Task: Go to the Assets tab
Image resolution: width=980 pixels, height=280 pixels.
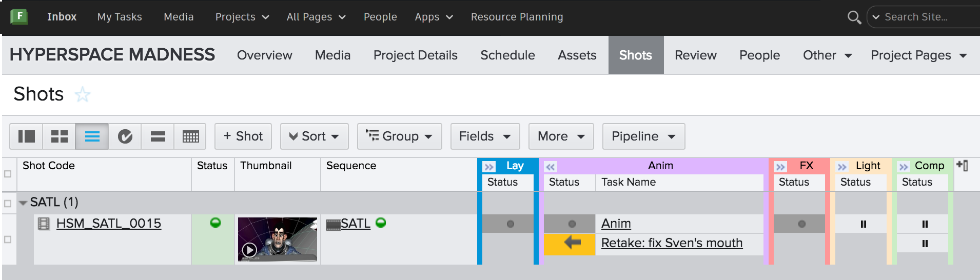Action: (577, 55)
